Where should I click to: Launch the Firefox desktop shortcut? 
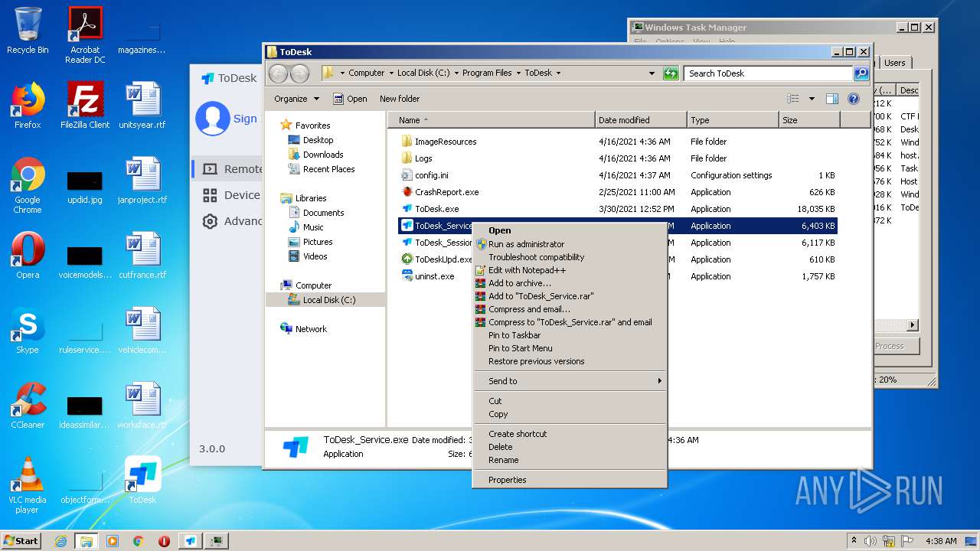tap(28, 106)
